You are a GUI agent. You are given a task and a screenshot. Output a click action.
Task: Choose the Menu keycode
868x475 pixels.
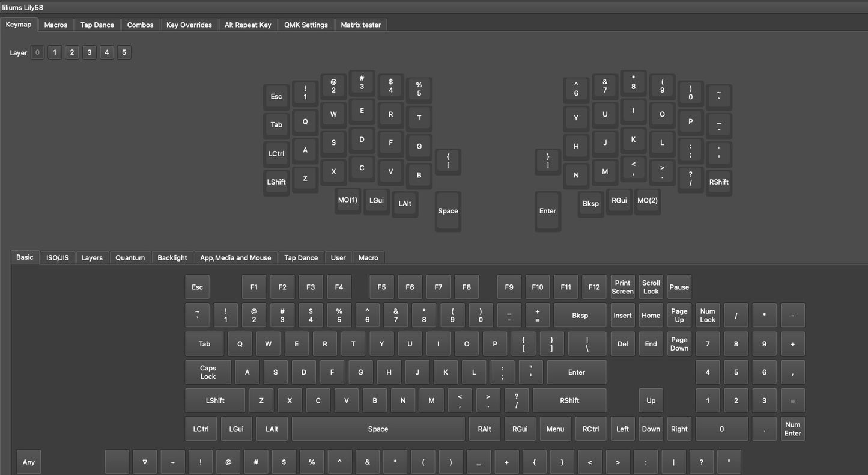(x=555, y=429)
